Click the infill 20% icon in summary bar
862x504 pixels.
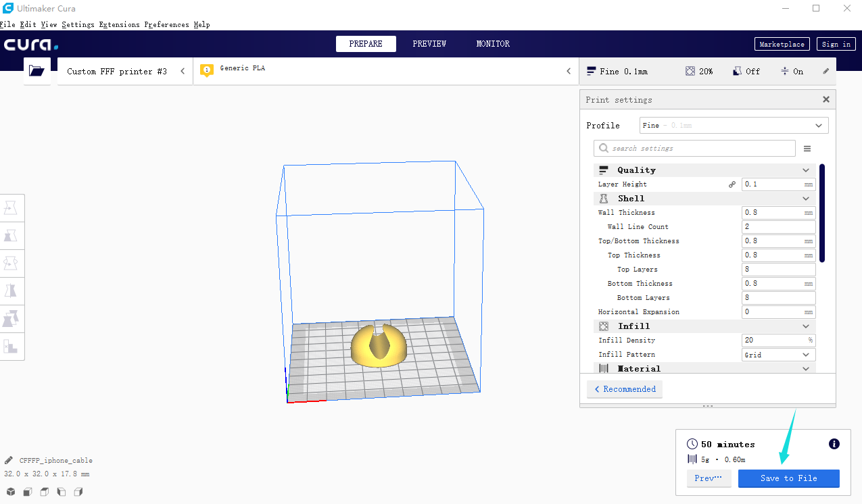point(690,71)
